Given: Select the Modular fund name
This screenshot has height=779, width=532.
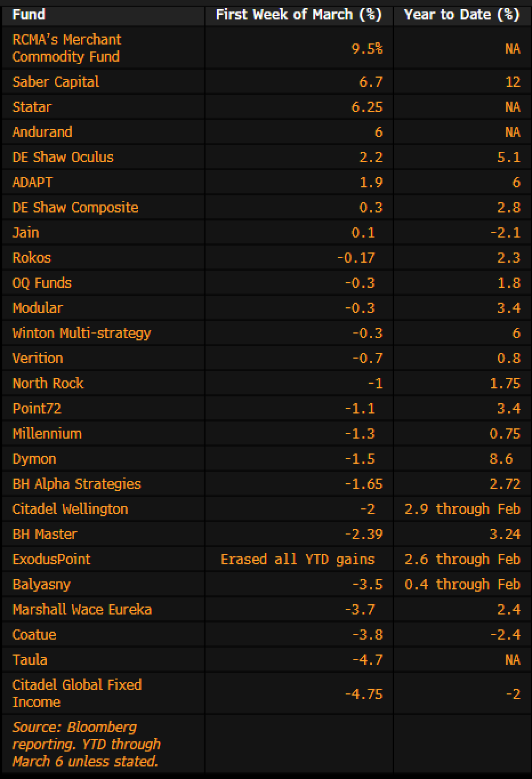Looking at the screenshot, I should 38,308.
